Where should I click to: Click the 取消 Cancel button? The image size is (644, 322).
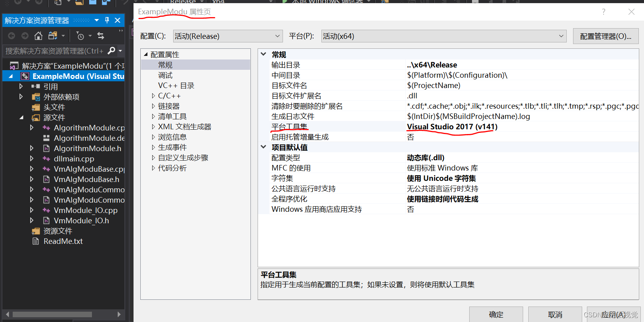point(555,314)
